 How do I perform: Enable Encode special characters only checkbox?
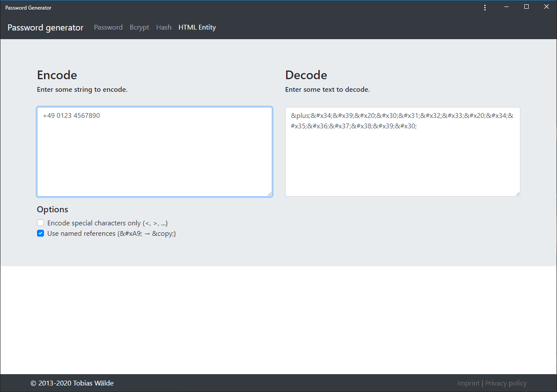tap(41, 223)
